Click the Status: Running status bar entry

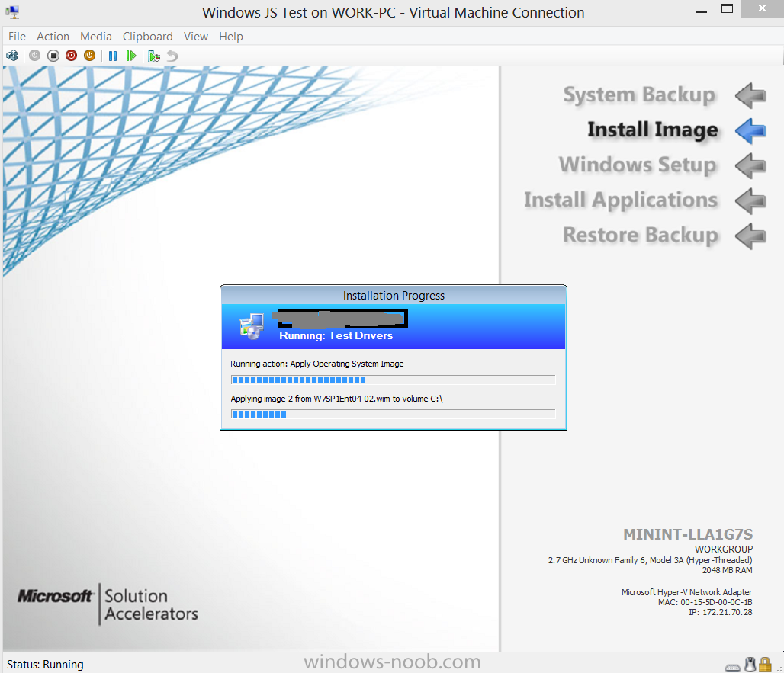pos(45,665)
